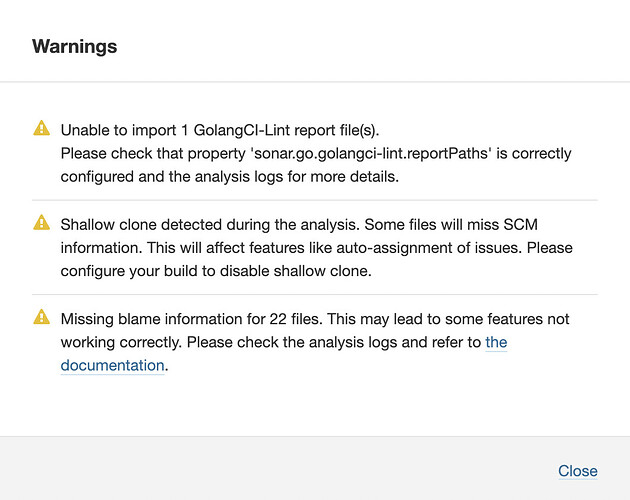The width and height of the screenshot is (630, 500).
Task: Click the Warnings dialog heading
Action: (75, 46)
